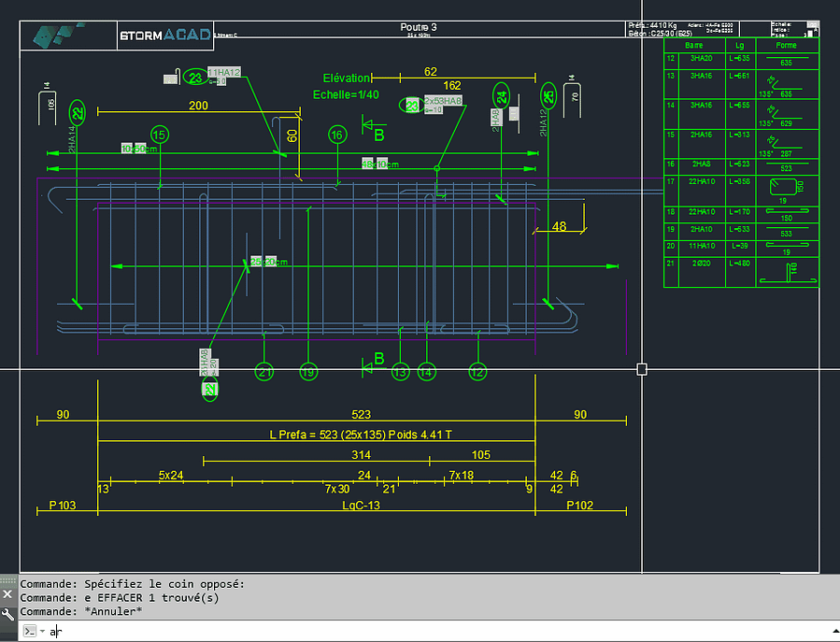Click the Poutre 3 drawing title
This screenshot has height=642, width=840.
pos(417,27)
